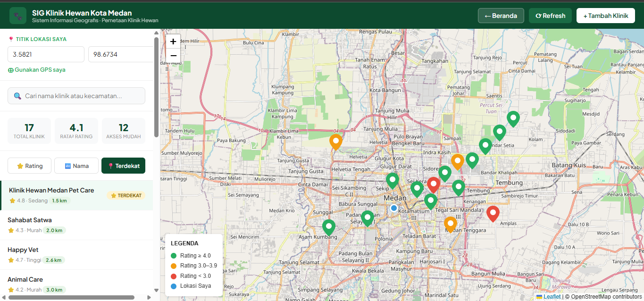Screen dimensions: 644x301
Task: Open the Sahabat Satwa clinic entry
Action: pos(76,225)
